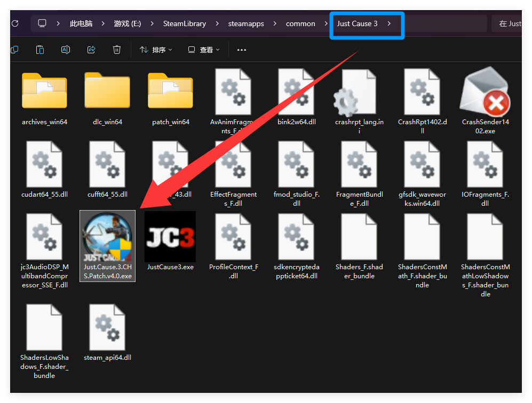Select the cudart64_55.dll file
This screenshot has width=532, height=403.
(x=44, y=170)
